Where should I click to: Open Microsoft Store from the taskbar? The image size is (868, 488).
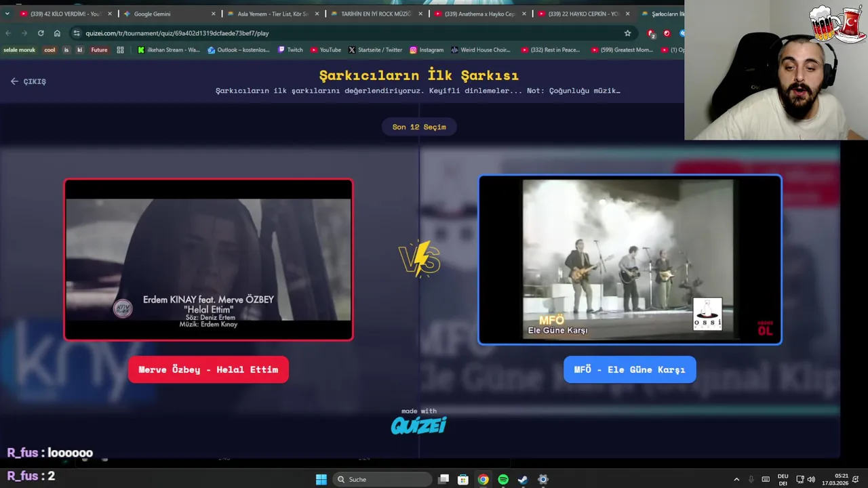(x=463, y=479)
